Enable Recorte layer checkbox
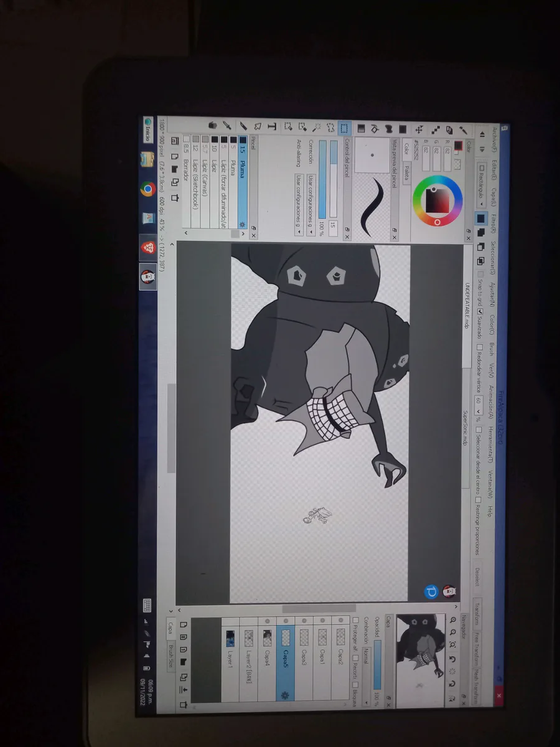560x747 pixels. (x=355, y=658)
